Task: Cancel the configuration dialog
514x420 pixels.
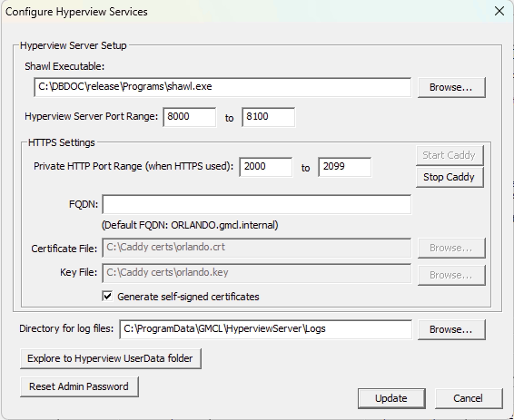Action: [x=469, y=398]
